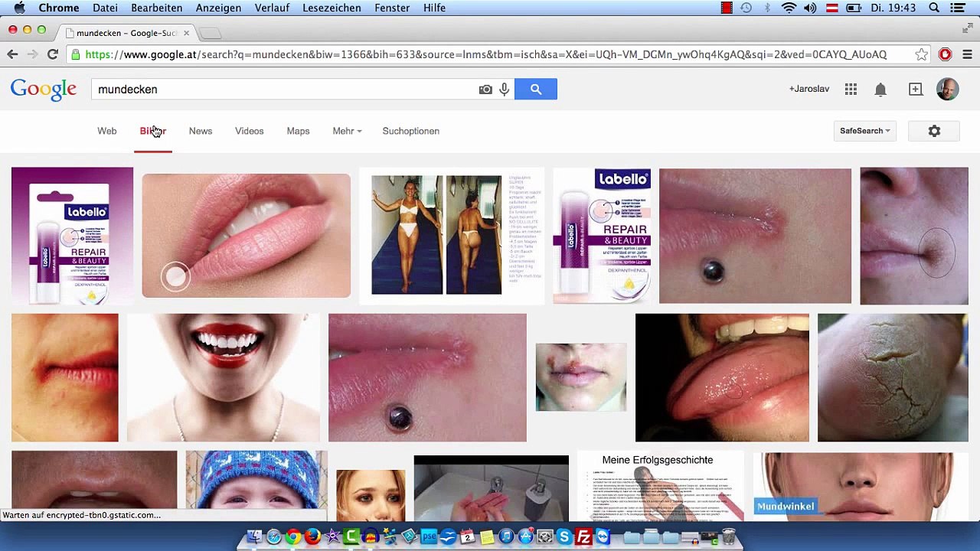Bookmark this page with the star
Viewport: 980px width, 551px height.
coord(922,54)
